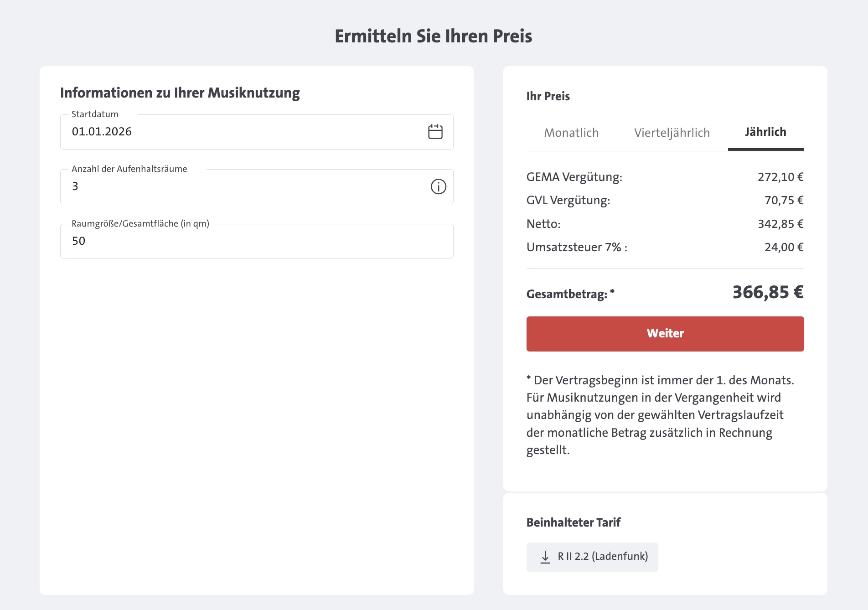
Task: Click the Umsatzsteuer 7% label
Action: click(x=577, y=247)
